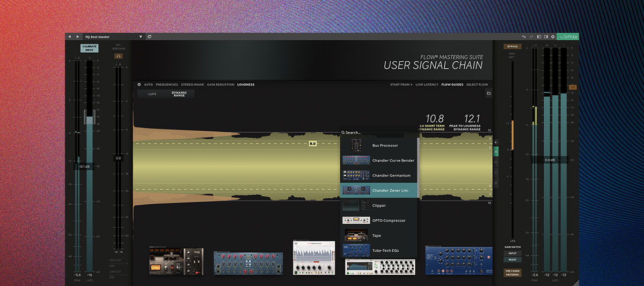Choose Chandler Zener Lim. from the list

tap(378, 190)
